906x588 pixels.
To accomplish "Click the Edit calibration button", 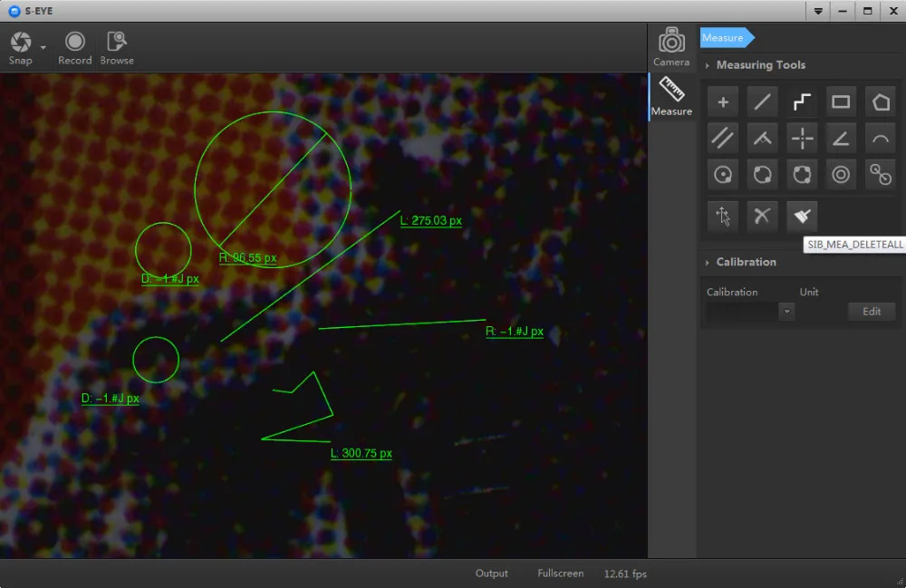I will [872, 312].
